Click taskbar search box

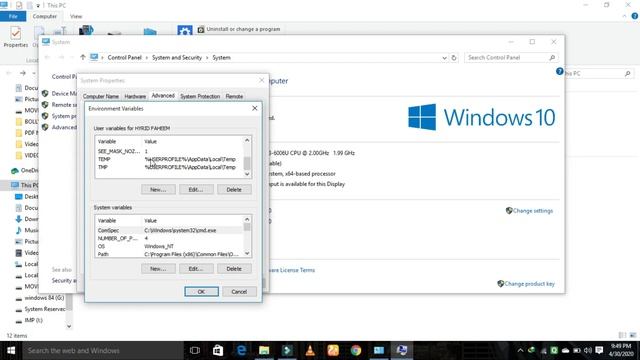(103, 351)
